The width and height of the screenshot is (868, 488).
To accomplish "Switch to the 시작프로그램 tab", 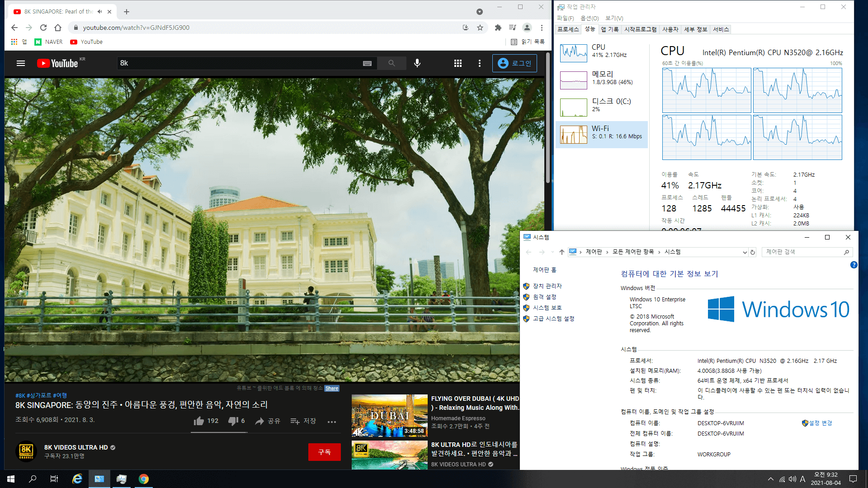I will pyautogui.click(x=640, y=29).
